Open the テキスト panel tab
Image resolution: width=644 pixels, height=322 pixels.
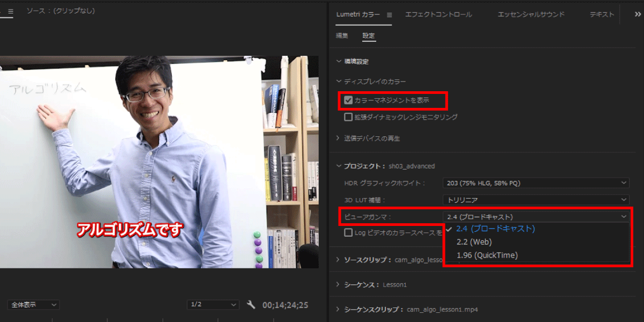click(602, 14)
